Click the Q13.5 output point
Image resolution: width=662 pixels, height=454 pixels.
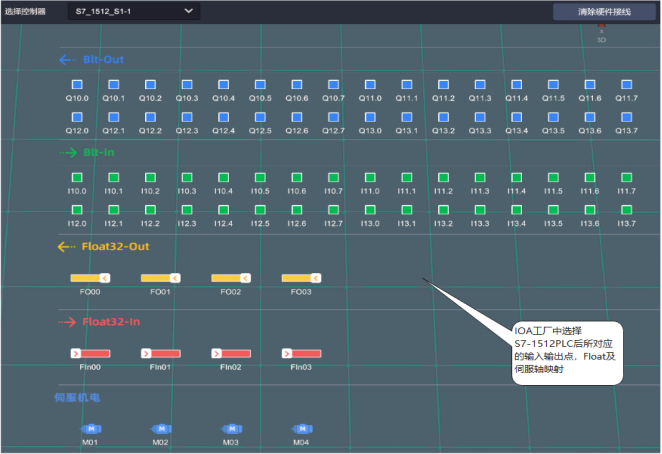(x=553, y=117)
